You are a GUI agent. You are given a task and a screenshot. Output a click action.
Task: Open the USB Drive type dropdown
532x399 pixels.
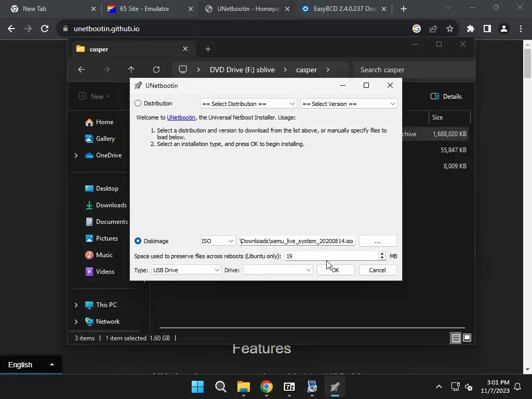(186, 270)
